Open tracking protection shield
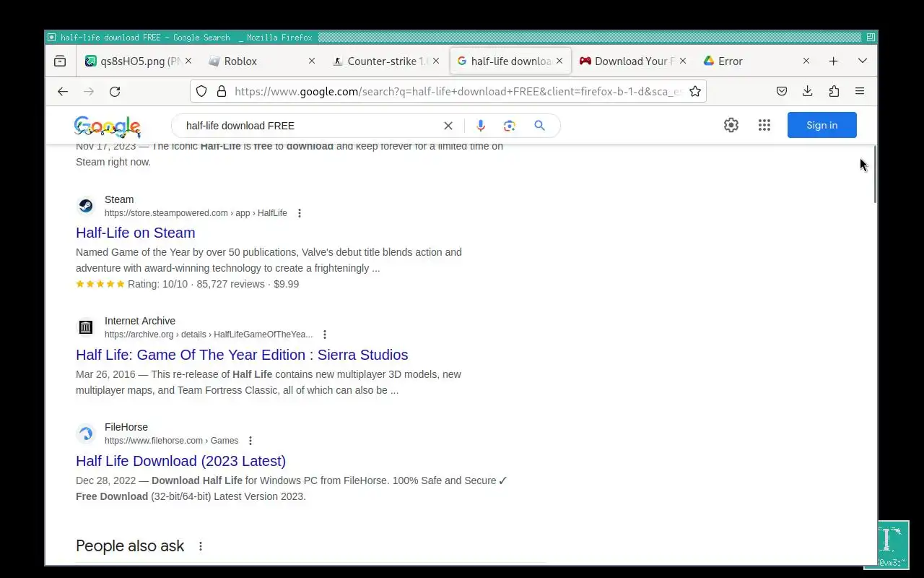The height and width of the screenshot is (578, 924). [201, 91]
